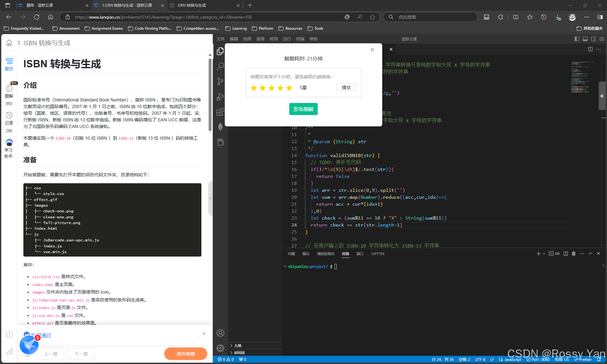This screenshot has width=607, height=364.
Task: Open the new terminal launch profile dropdown
Action: click(x=544, y=253)
